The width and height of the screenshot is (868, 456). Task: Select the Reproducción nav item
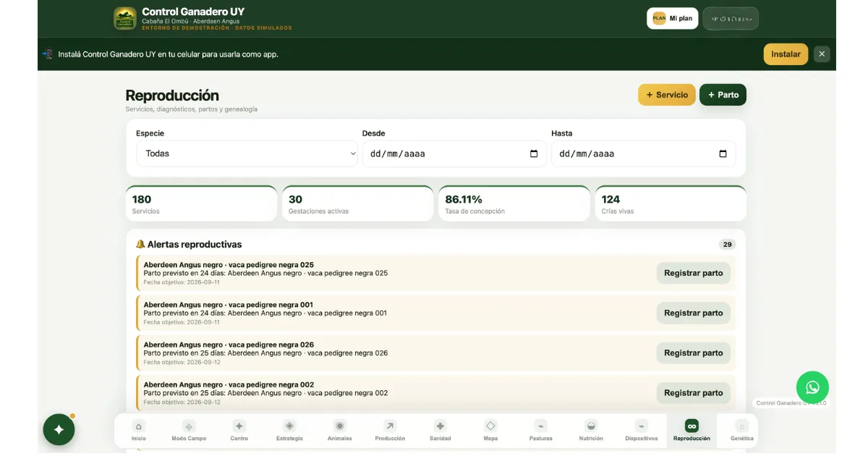692,430
